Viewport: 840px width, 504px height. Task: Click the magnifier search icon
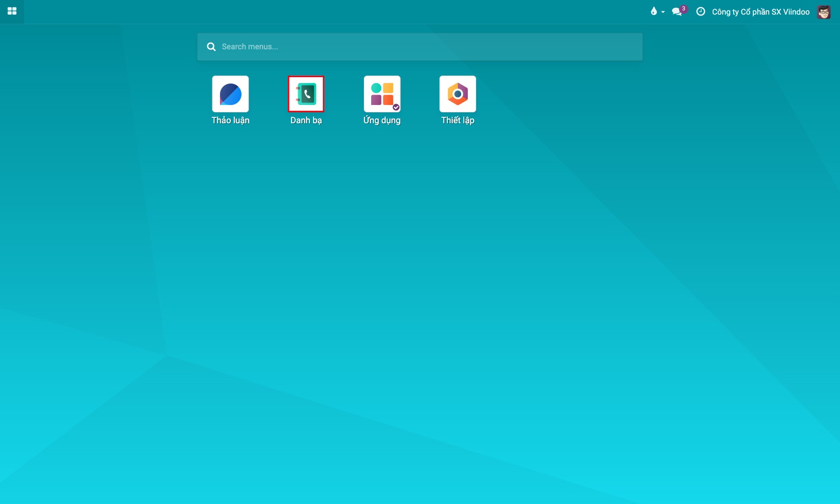(211, 47)
